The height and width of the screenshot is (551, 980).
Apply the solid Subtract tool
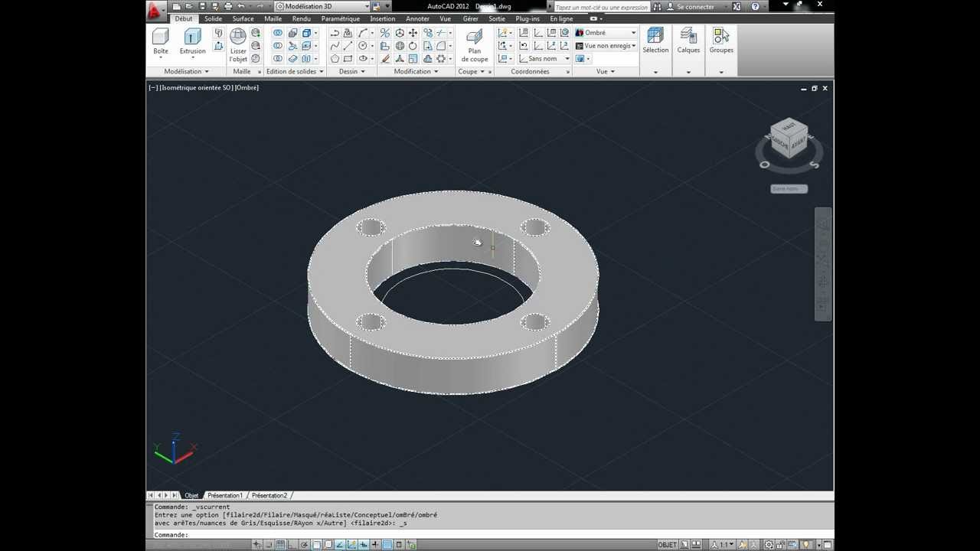[278, 46]
